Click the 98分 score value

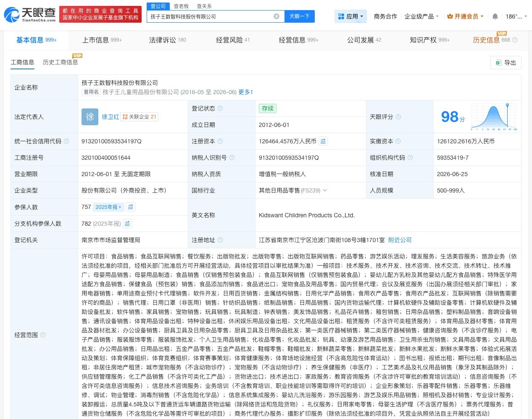pyautogui.click(x=453, y=116)
